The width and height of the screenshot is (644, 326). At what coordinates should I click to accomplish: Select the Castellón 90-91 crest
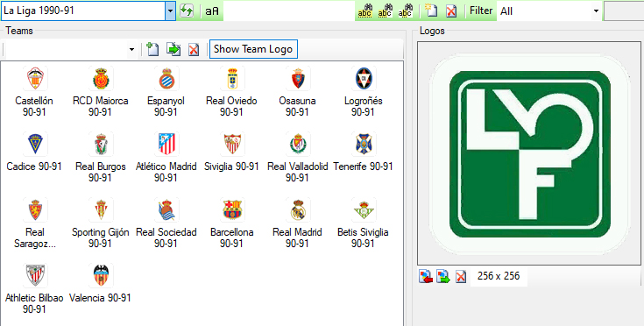pyautogui.click(x=34, y=78)
